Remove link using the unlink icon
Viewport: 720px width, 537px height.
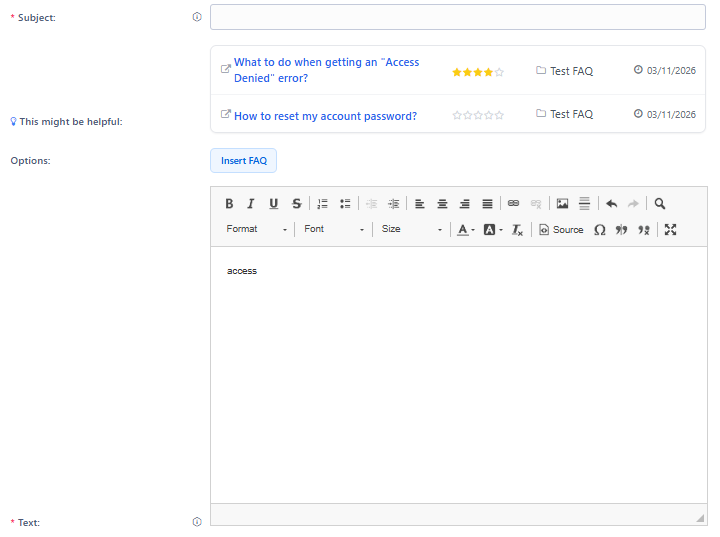click(536, 203)
